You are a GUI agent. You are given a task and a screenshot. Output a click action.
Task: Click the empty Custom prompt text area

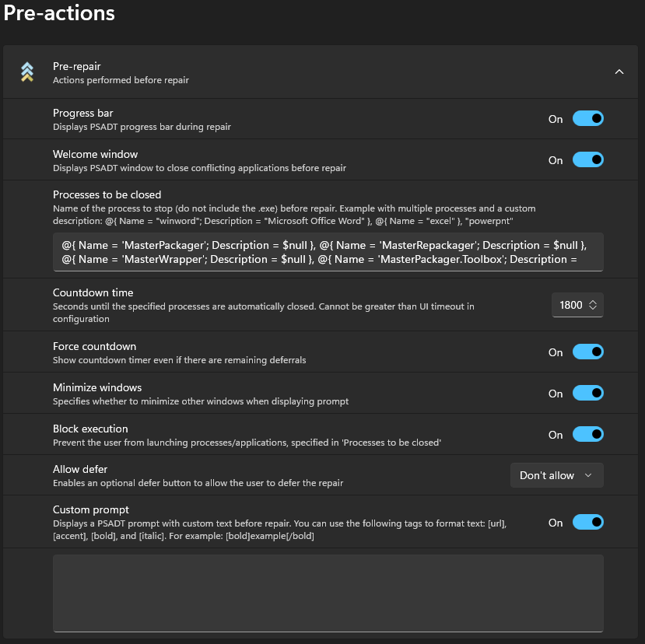pos(328,593)
